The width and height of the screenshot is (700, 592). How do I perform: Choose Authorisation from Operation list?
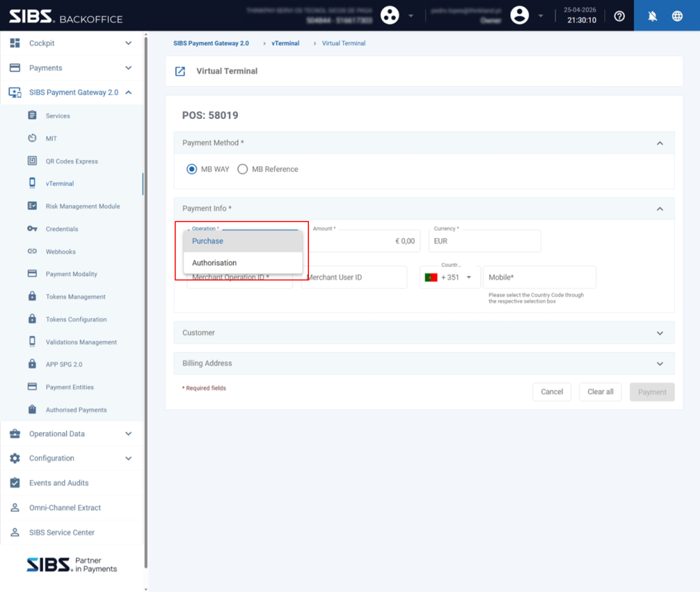(243, 263)
